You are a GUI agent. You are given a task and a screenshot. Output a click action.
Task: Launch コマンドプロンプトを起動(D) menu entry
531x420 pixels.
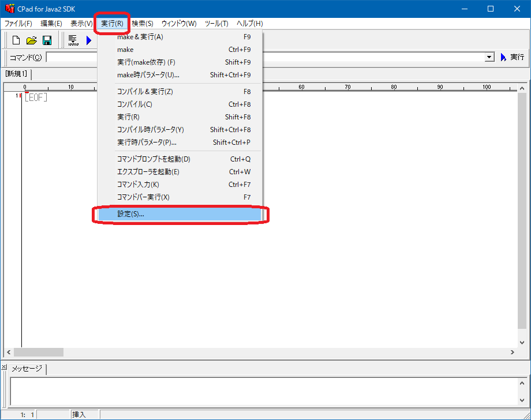coord(180,159)
